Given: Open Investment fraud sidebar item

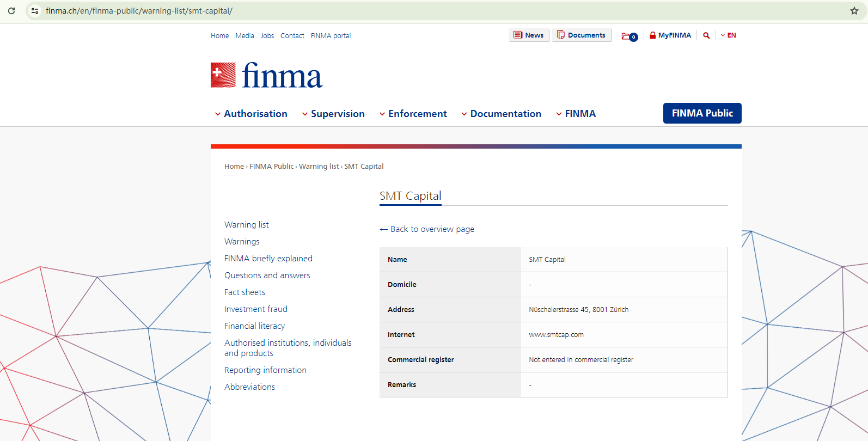Looking at the screenshot, I should [x=256, y=309].
